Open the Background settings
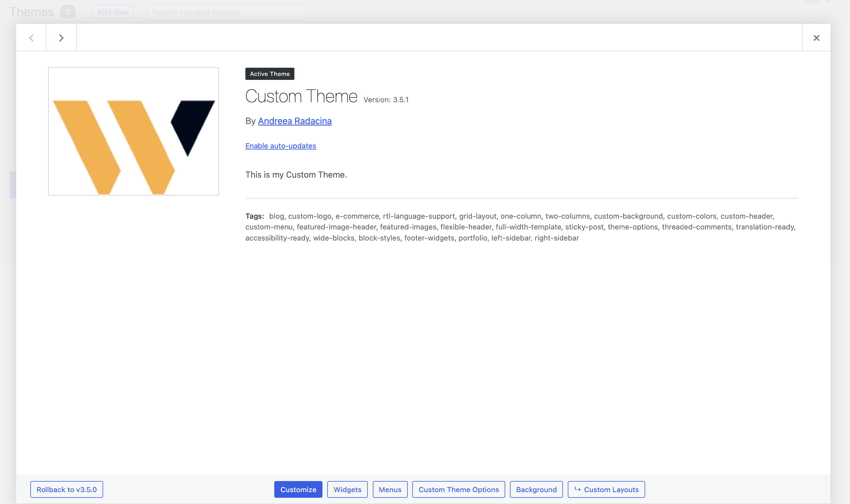 (536, 489)
